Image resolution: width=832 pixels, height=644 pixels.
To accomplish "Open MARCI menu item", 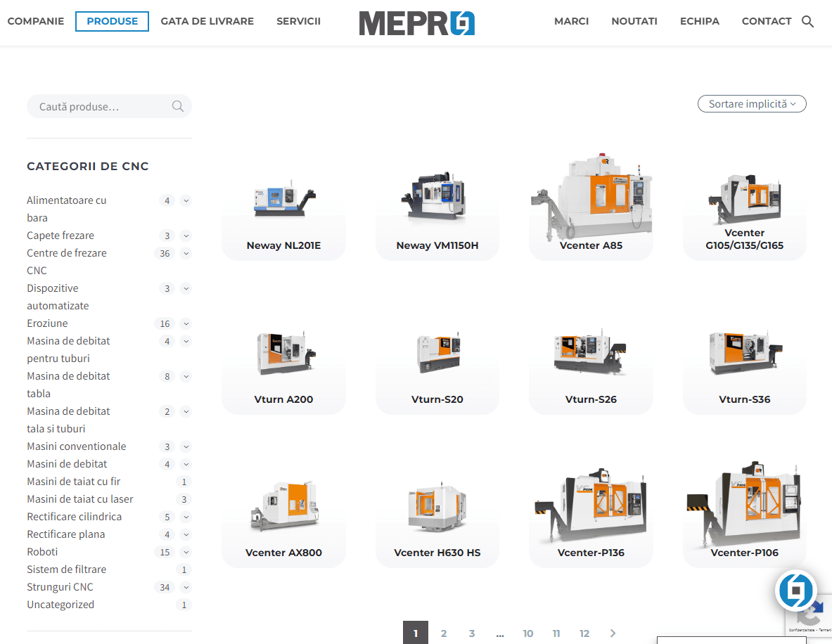I will tap(571, 21).
